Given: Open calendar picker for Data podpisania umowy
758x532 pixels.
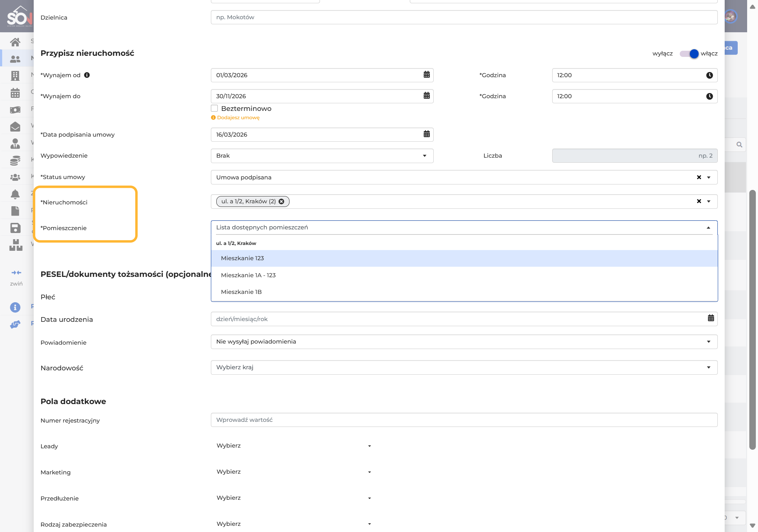Looking at the screenshot, I should (427, 134).
